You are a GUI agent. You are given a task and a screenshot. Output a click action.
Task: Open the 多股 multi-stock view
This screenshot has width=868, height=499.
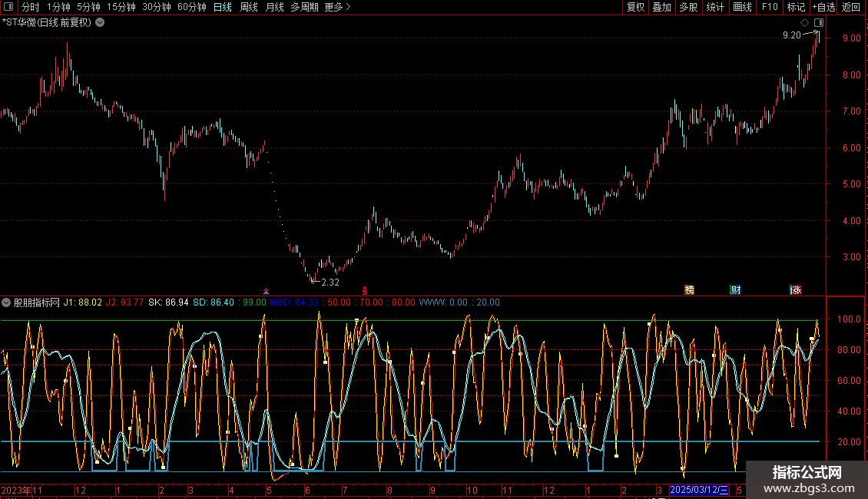[688, 7]
